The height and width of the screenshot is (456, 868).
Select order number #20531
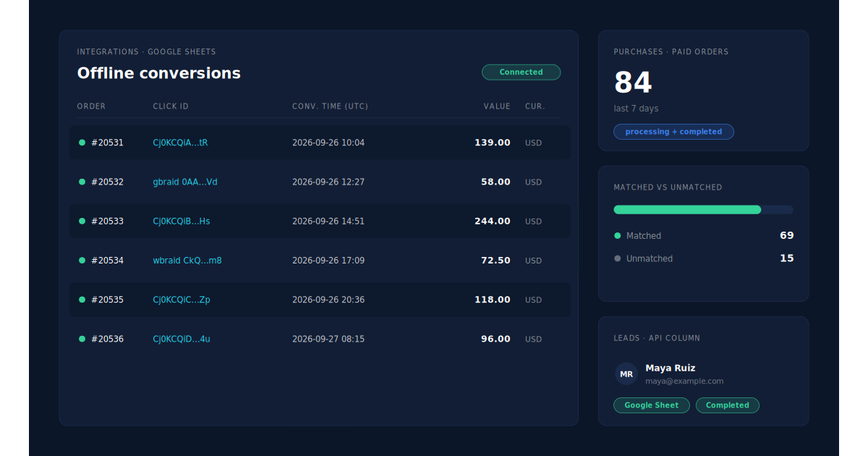coord(108,143)
